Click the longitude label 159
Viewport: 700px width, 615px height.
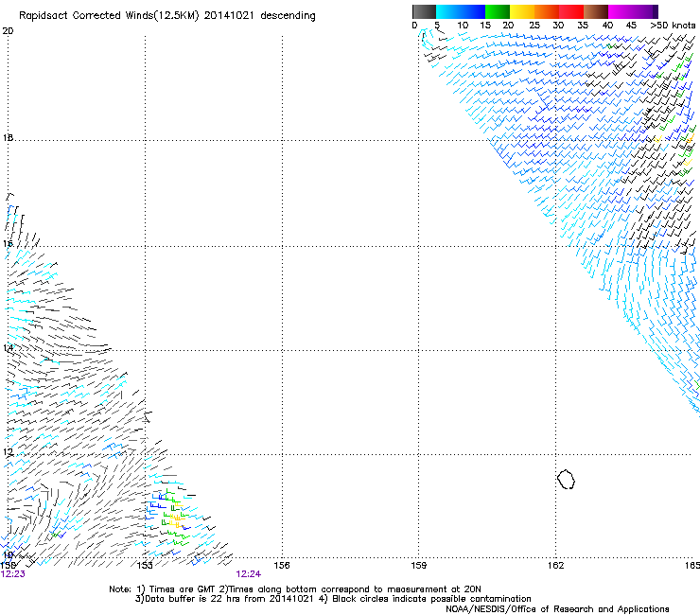(419, 566)
